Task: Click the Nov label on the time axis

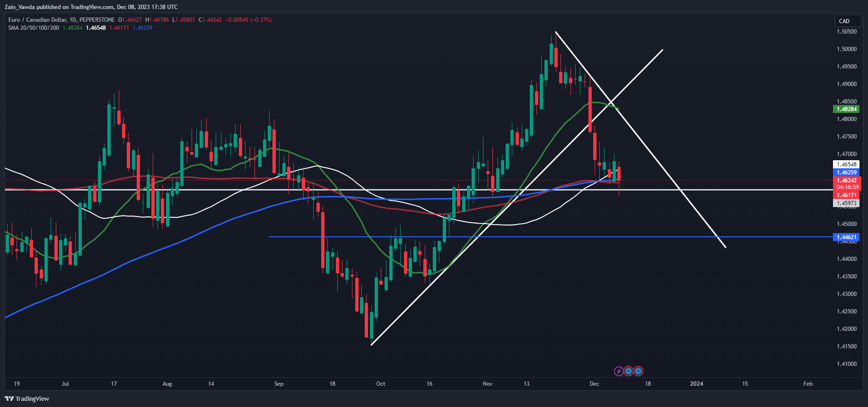Action: 488,384
